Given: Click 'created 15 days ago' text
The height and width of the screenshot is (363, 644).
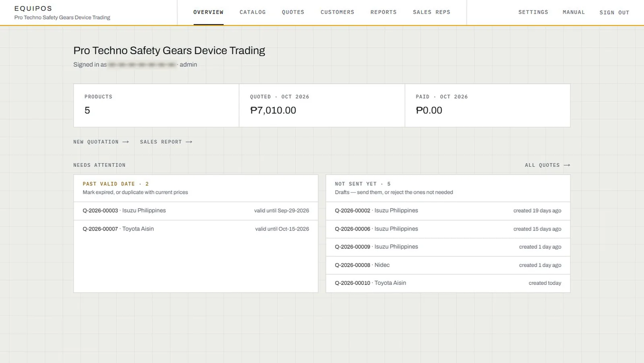Looking at the screenshot, I should tap(537, 229).
